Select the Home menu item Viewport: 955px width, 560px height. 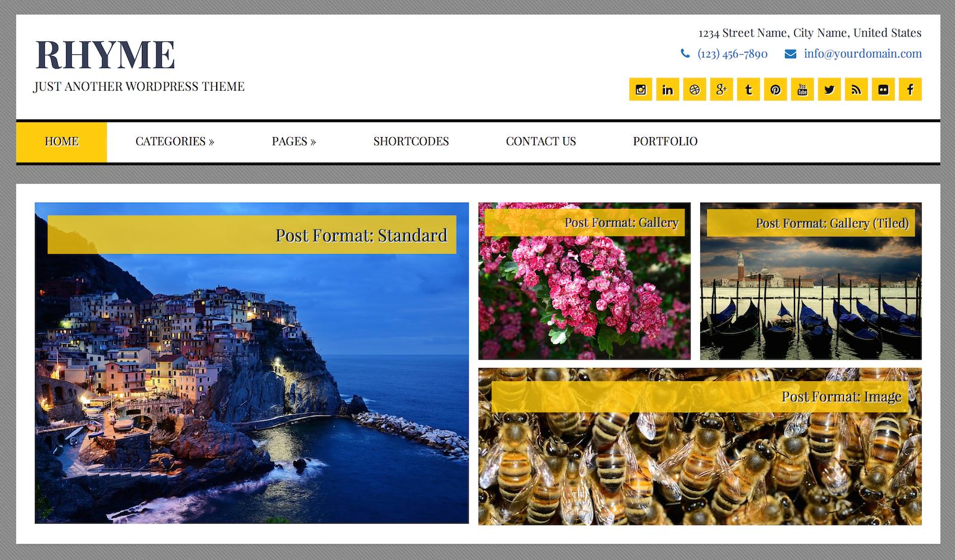coord(61,141)
